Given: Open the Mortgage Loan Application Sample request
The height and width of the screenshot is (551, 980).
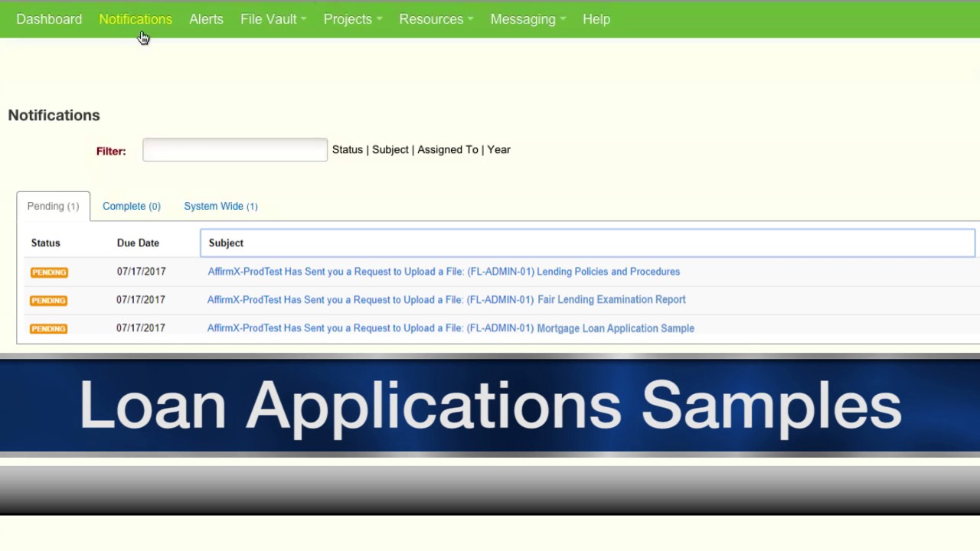Looking at the screenshot, I should tap(450, 328).
